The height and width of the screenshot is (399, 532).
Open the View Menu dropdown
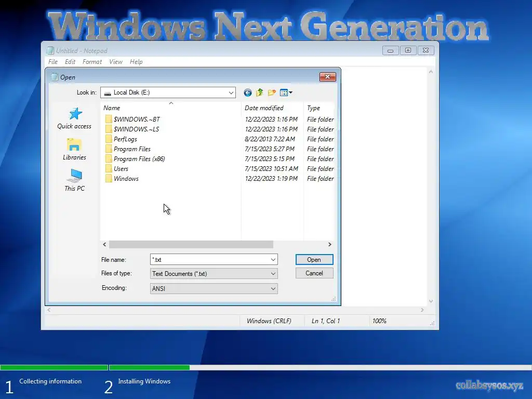pos(286,92)
